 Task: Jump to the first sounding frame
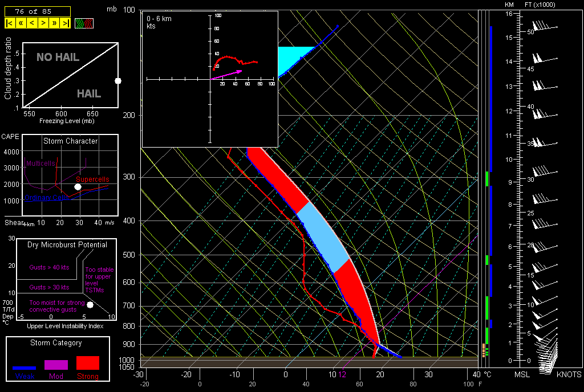pyautogui.click(x=10, y=23)
